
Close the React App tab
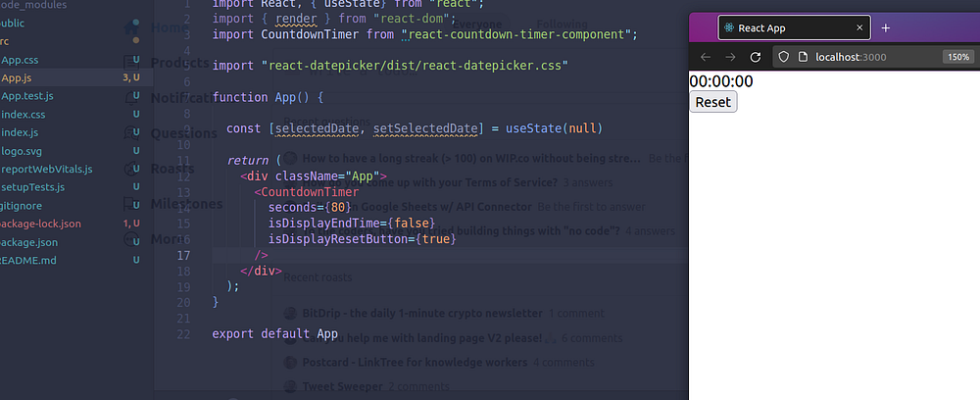[x=859, y=27]
